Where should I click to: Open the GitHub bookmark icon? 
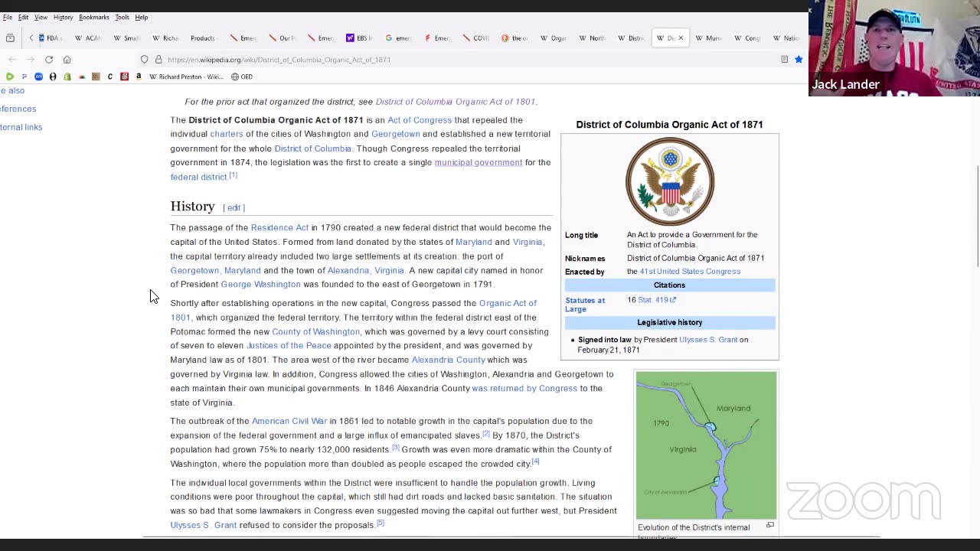point(53,77)
